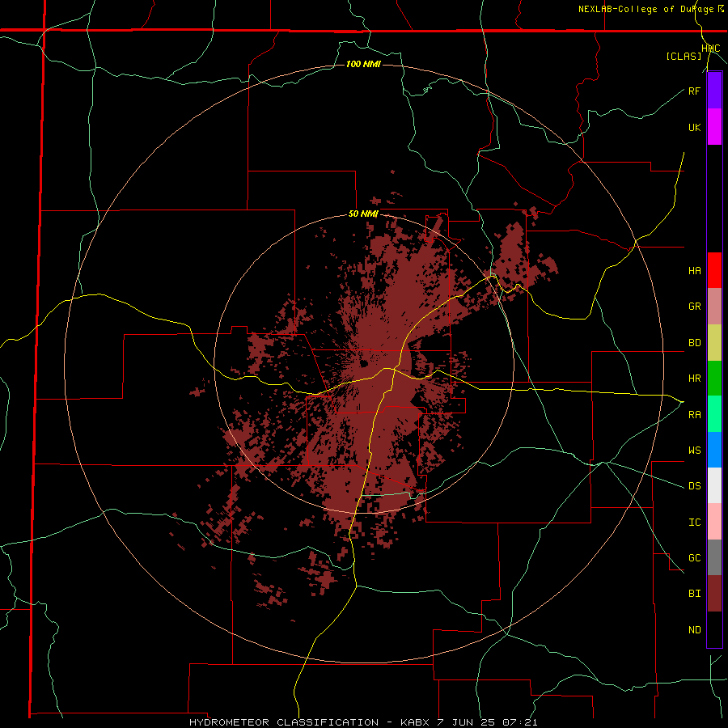Image resolution: width=728 pixels, height=728 pixels.
Task: Click the HYDROMETEOR CLASSIFICATION title text
Action: pos(284,722)
